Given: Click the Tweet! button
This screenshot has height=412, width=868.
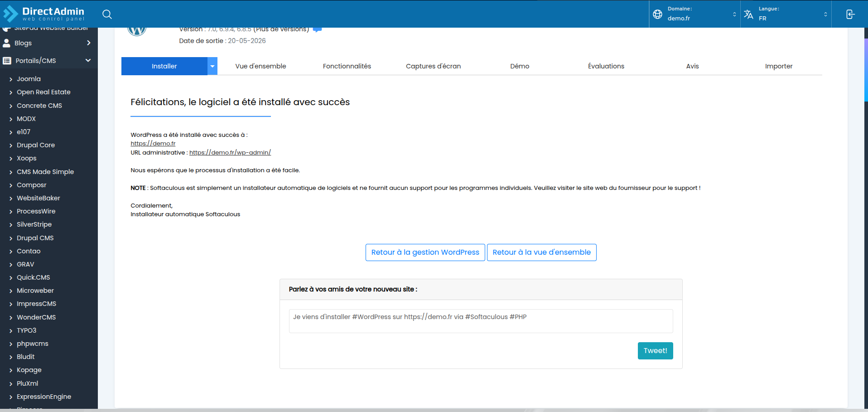Looking at the screenshot, I should (x=655, y=351).
